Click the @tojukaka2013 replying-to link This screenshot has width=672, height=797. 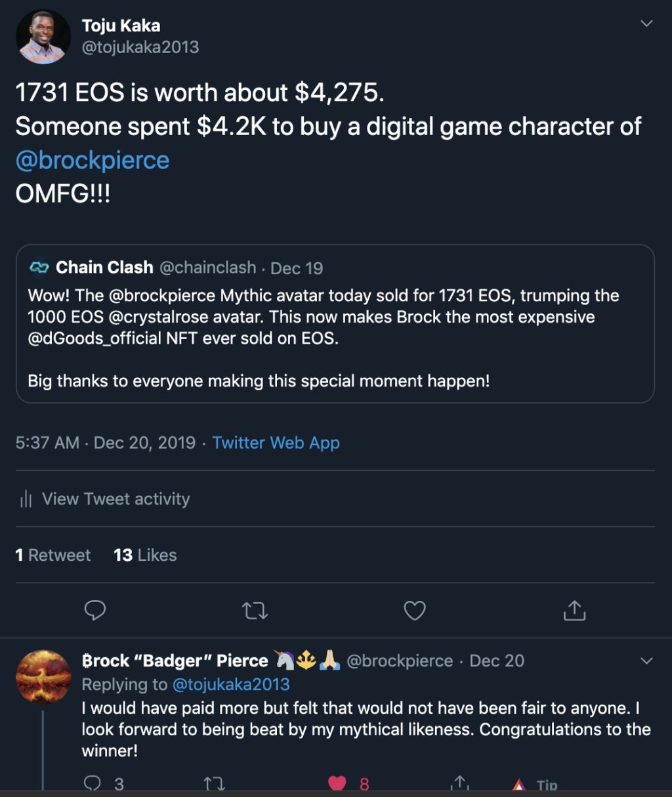click(230, 684)
